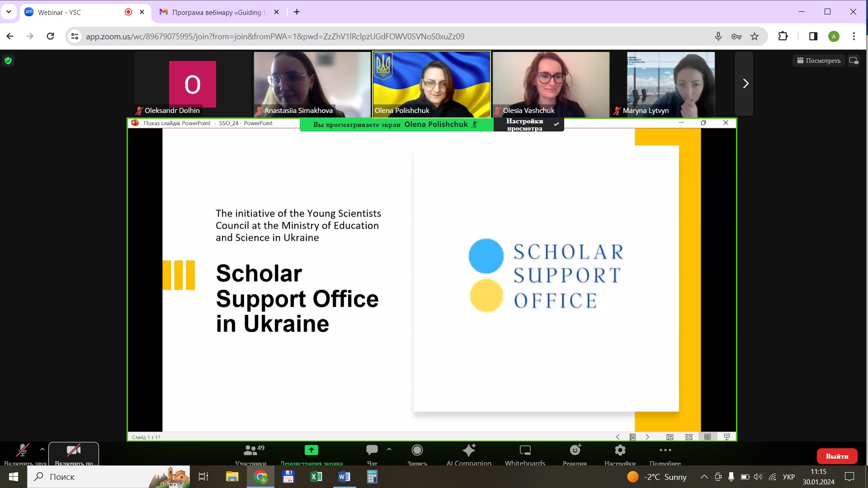The height and width of the screenshot is (488, 868).
Task: Open AI Companion
Action: [469, 454]
